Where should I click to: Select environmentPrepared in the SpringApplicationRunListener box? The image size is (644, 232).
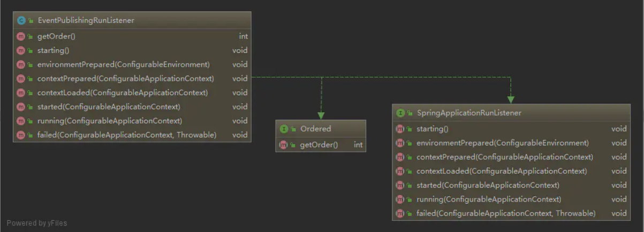[x=502, y=143]
